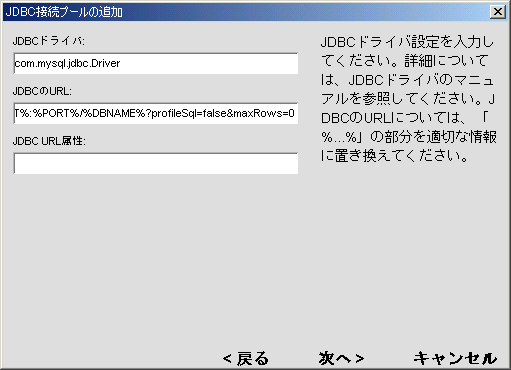The width and height of the screenshot is (511, 370).
Task: Click the JDBC接続プールの追加 title text
Action: [64, 12]
